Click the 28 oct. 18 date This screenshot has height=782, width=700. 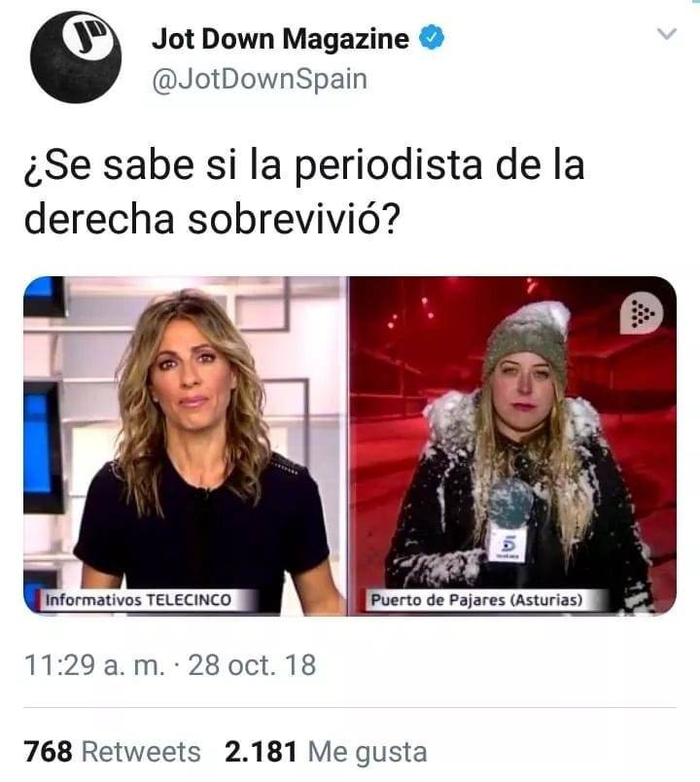point(252,665)
